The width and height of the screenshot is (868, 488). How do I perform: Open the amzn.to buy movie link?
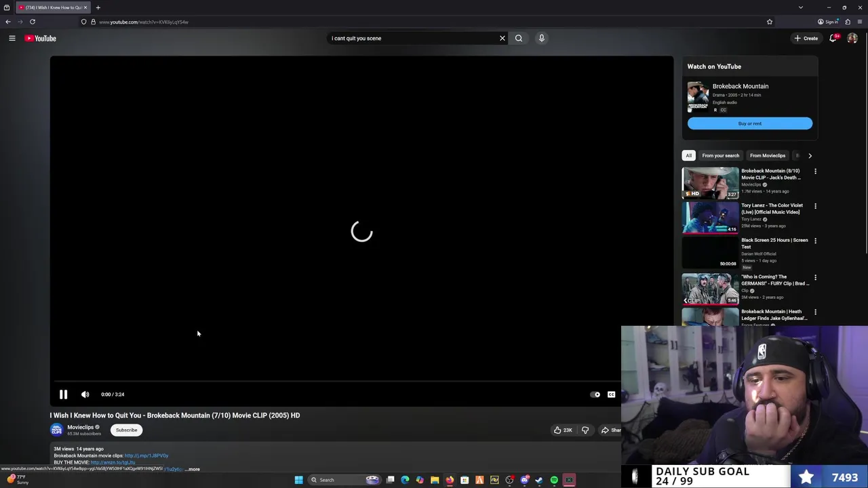pyautogui.click(x=113, y=462)
